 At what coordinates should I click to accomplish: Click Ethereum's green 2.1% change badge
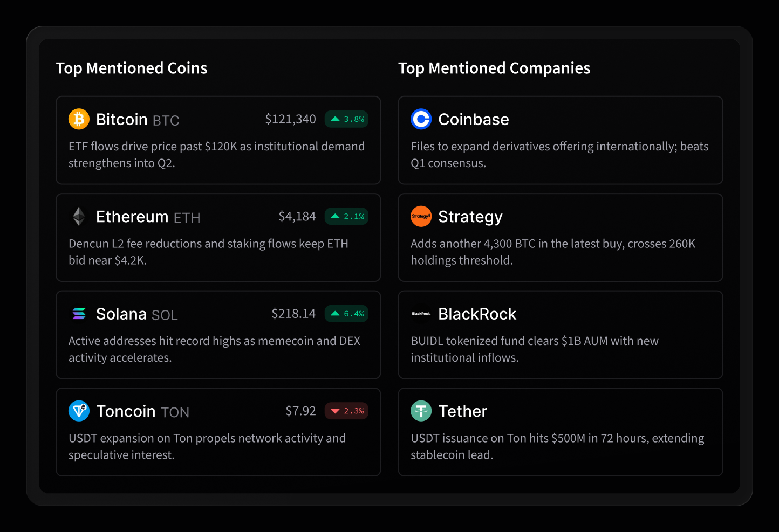tap(346, 216)
